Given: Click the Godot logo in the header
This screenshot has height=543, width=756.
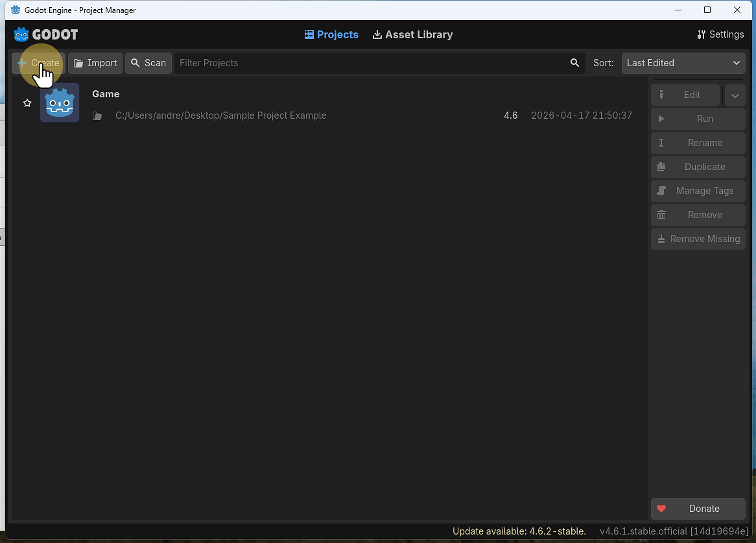Looking at the screenshot, I should [x=45, y=34].
